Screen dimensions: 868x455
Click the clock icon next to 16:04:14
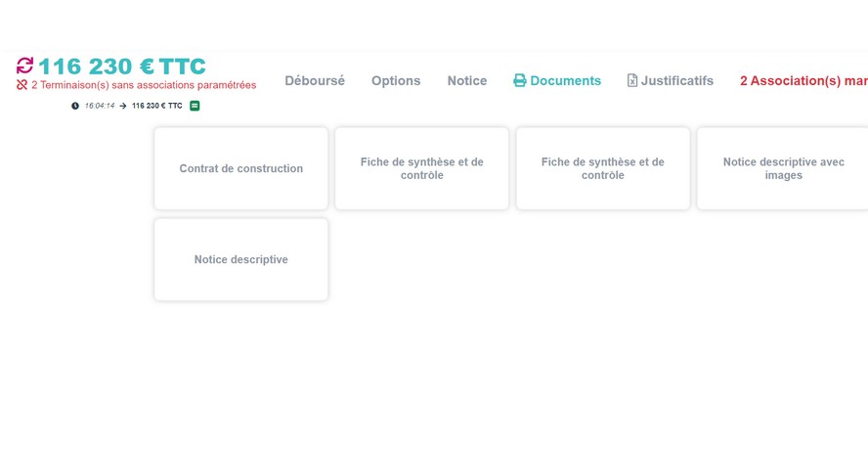coord(75,106)
